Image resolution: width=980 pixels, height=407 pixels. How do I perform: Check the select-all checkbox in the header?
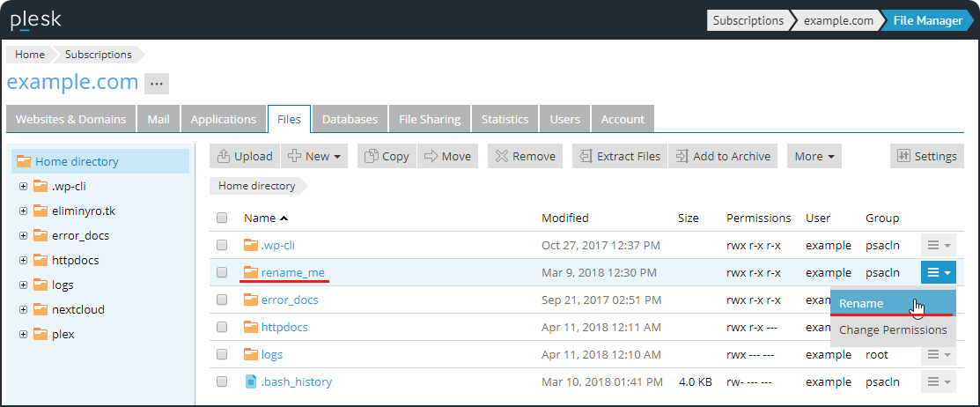coord(222,218)
